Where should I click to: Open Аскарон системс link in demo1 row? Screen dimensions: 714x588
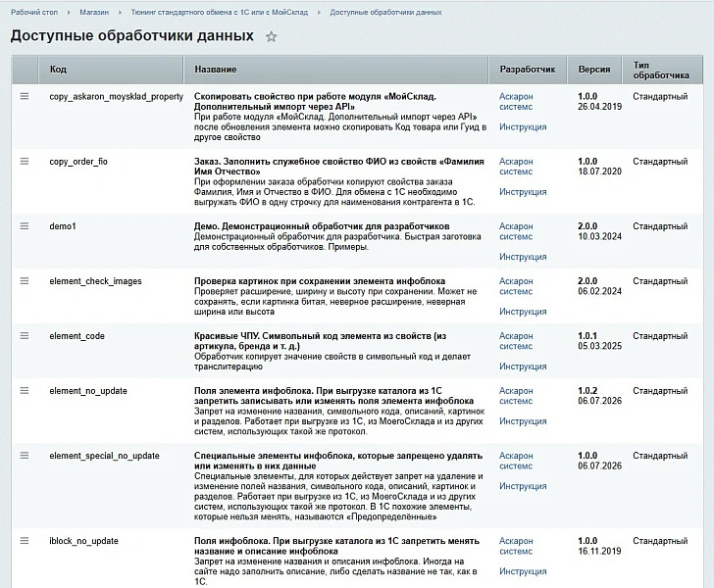[516, 231]
